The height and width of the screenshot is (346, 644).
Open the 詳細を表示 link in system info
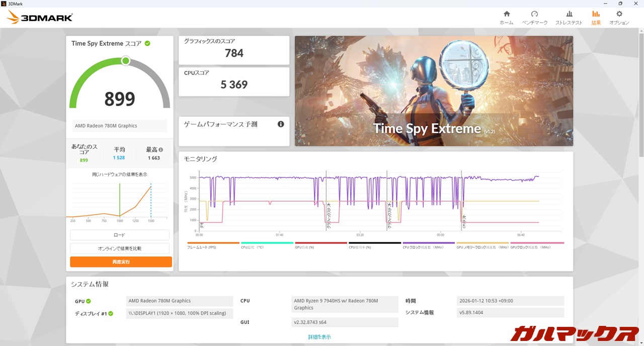click(319, 337)
